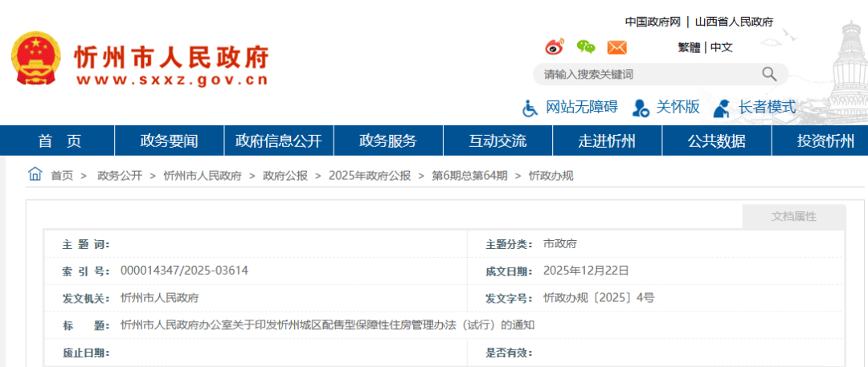The image size is (868, 367).
Task: Click the Weibo icon
Action: tap(555, 47)
